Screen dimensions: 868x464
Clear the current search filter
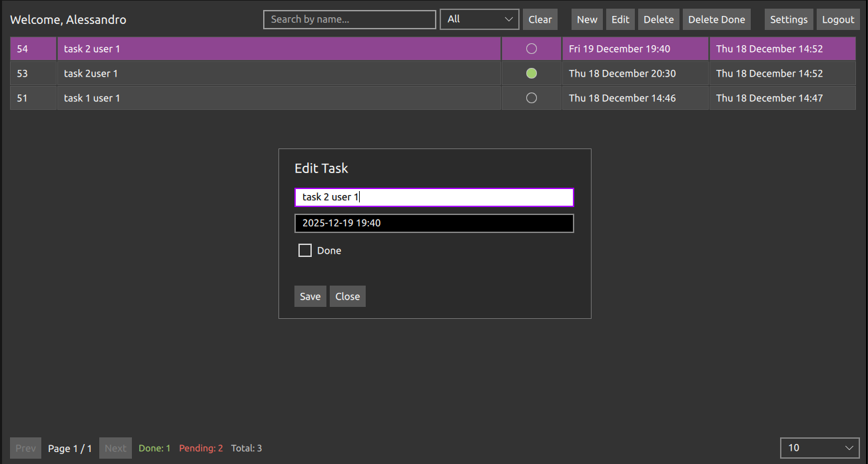tap(540, 19)
